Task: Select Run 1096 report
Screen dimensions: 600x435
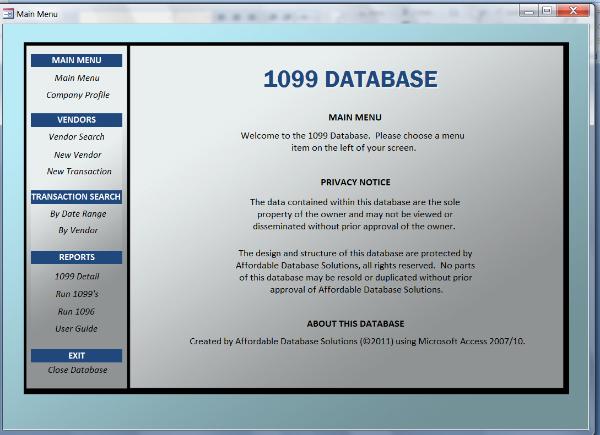Action: coord(77,311)
